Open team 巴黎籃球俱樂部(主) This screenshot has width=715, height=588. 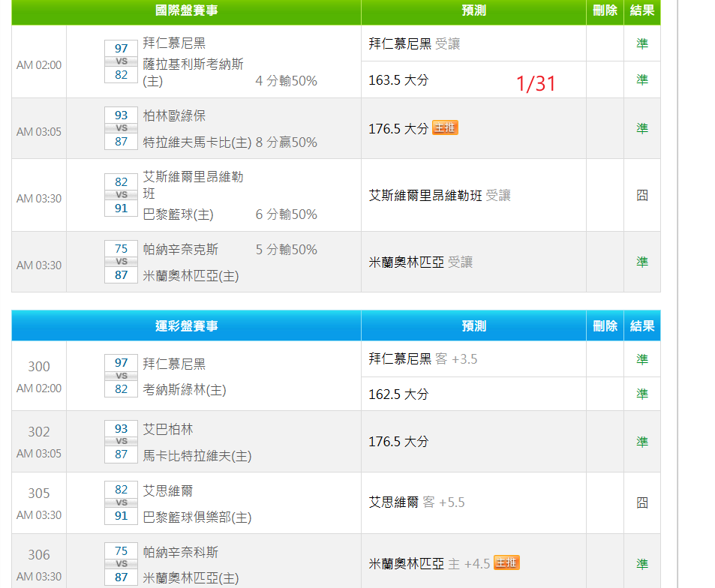point(197,517)
